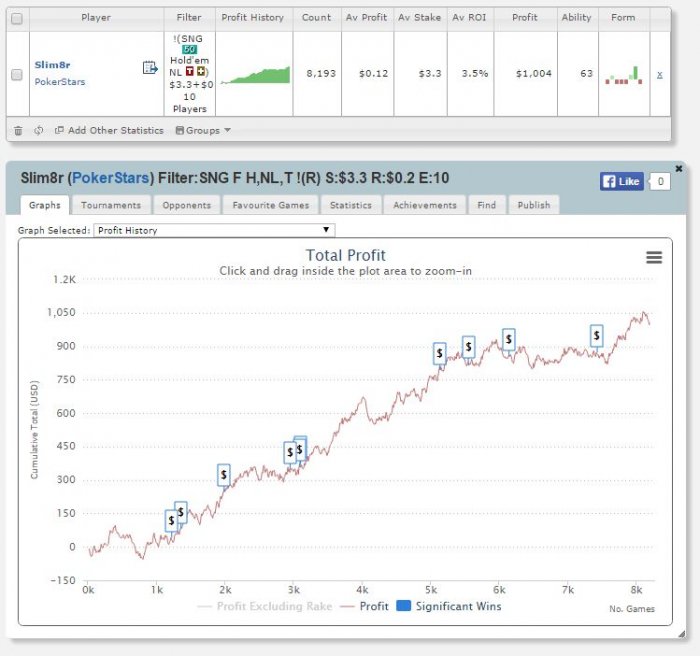Click the significant win marker near 2k games

[224, 475]
